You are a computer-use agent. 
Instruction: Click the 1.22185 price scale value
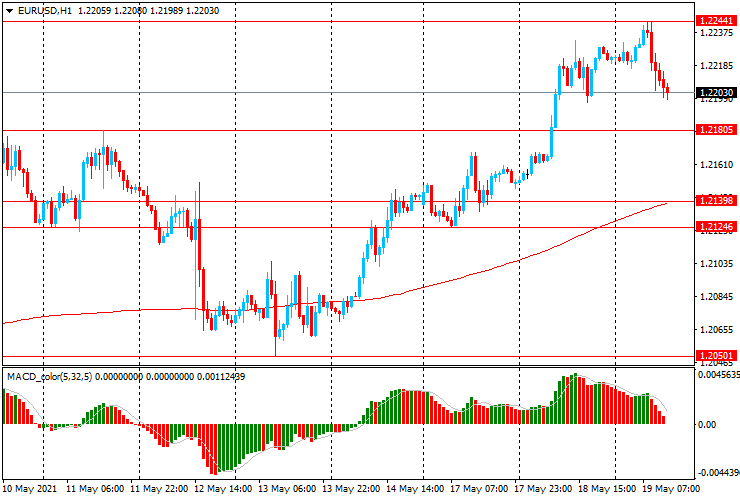[717, 66]
